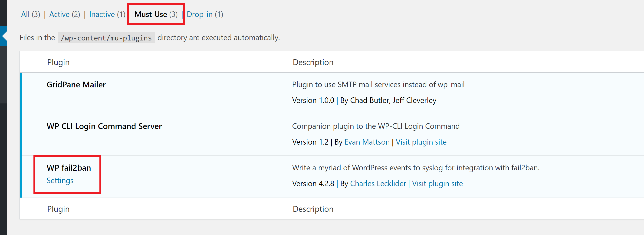Viewport: 644px width, 235px height.
Task: Open Visit plugin site for WP CLI Login
Action: tap(421, 142)
